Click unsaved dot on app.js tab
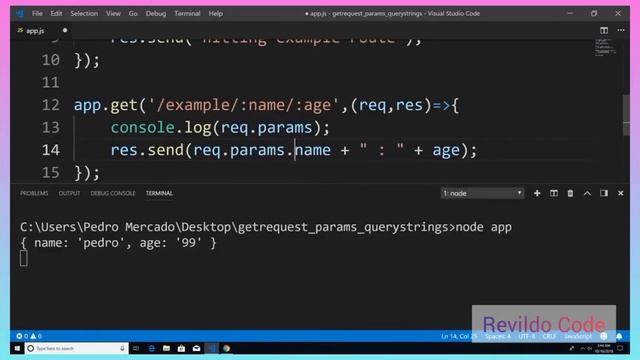This screenshot has height=360, width=640. tap(65, 30)
